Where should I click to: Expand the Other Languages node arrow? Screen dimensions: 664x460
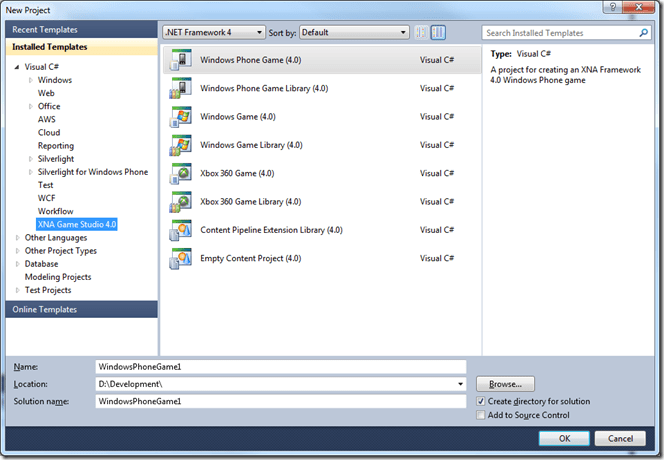[17, 238]
